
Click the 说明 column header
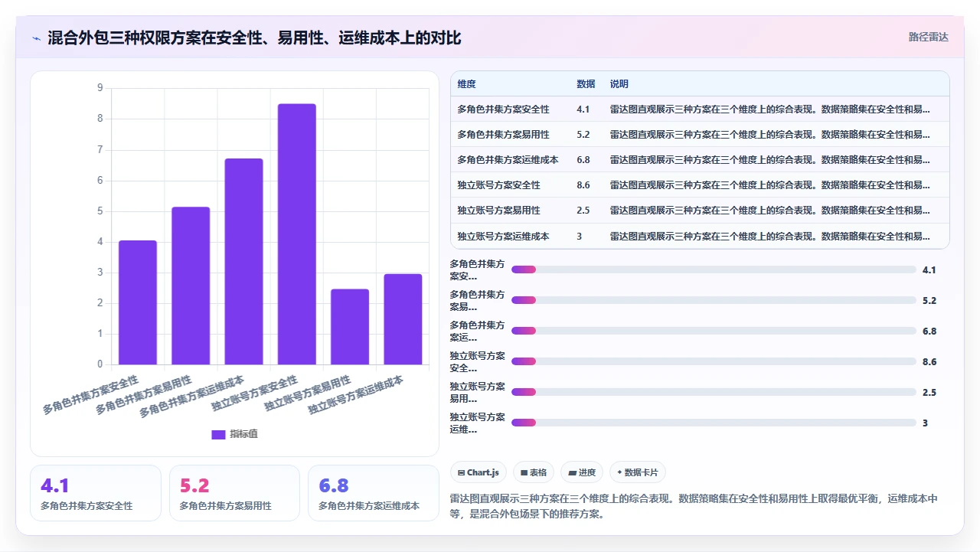(619, 84)
